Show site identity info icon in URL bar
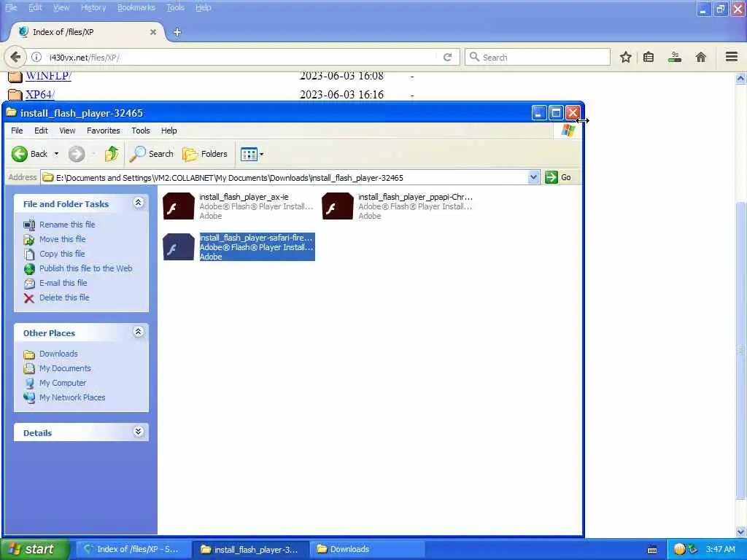The width and height of the screenshot is (747, 560). pyautogui.click(x=36, y=57)
